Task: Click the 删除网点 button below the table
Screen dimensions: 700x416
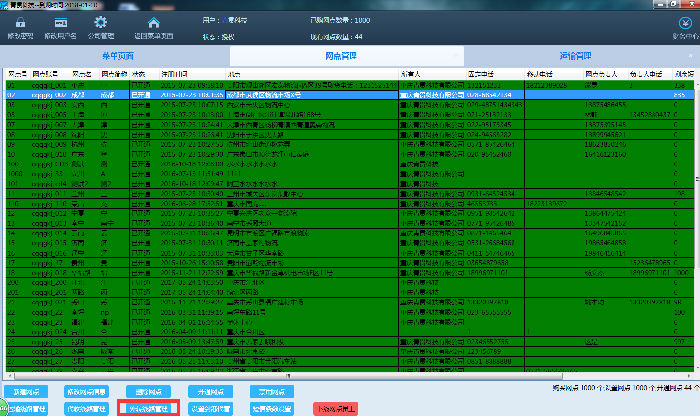Action: coord(155,392)
